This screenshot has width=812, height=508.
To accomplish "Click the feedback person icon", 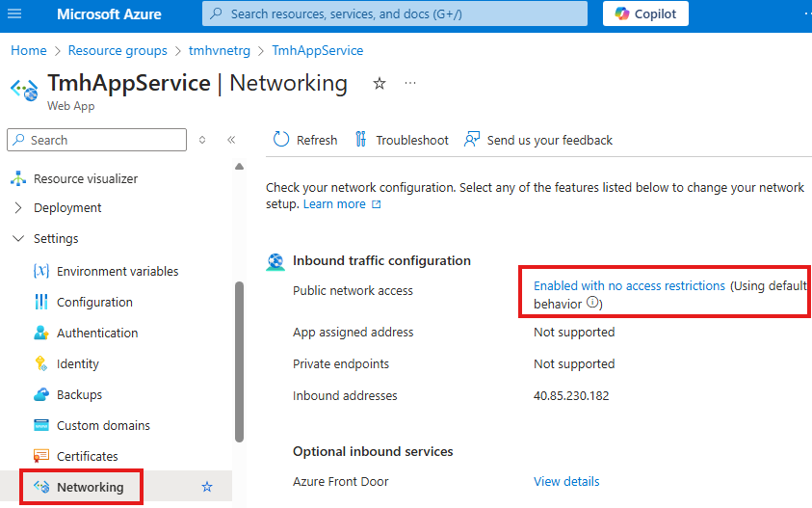I will coord(472,139).
